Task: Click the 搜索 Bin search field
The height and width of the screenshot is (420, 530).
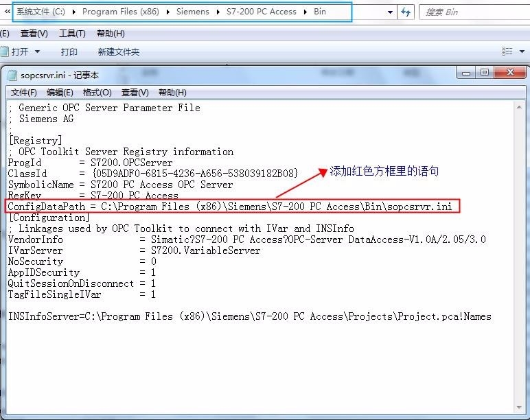Action: click(x=474, y=12)
